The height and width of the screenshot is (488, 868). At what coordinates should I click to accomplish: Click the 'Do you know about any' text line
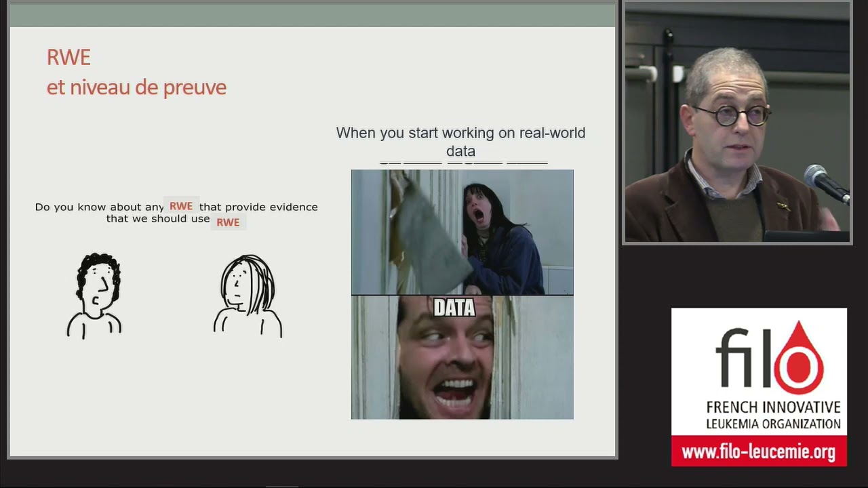point(100,207)
